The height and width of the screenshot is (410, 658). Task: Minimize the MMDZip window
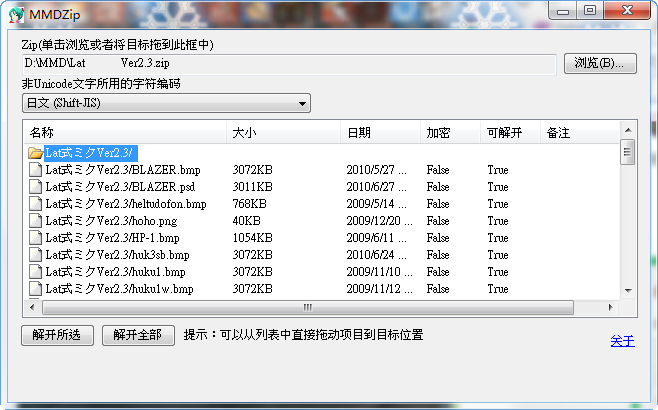tap(562, 10)
